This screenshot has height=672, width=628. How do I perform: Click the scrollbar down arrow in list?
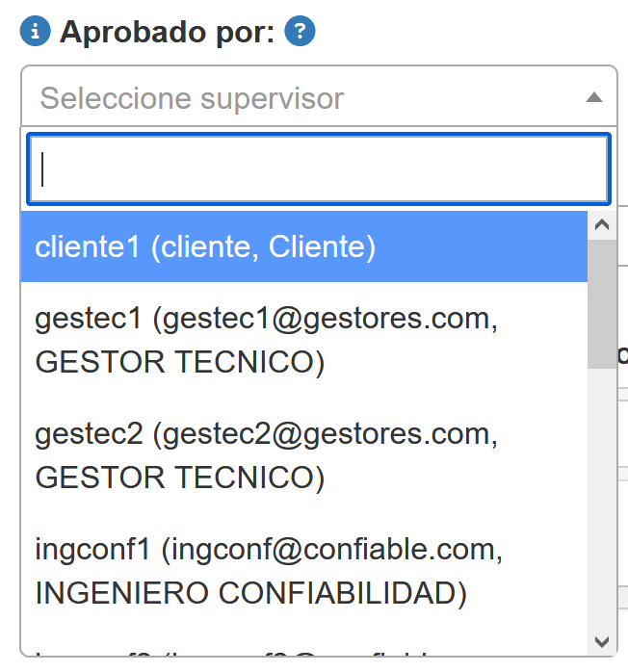click(602, 641)
